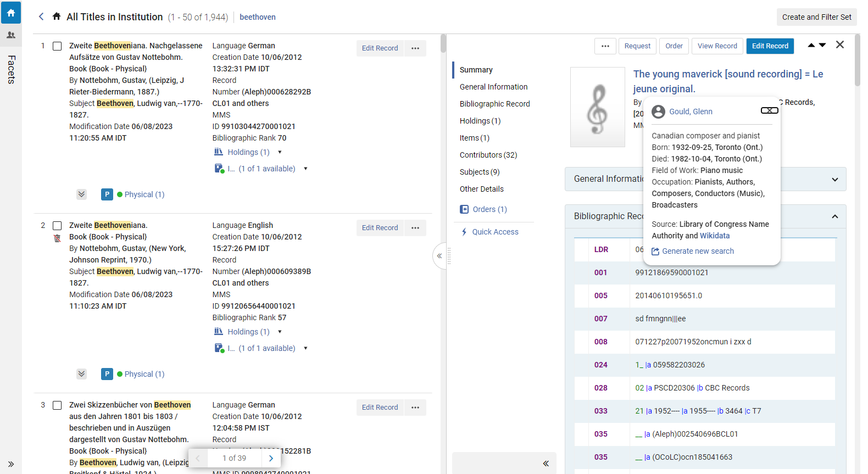Image resolution: width=868 pixels, height=474 pixels.
Task: Select Holdings (1) in section navigation
Action: (480, 121)
